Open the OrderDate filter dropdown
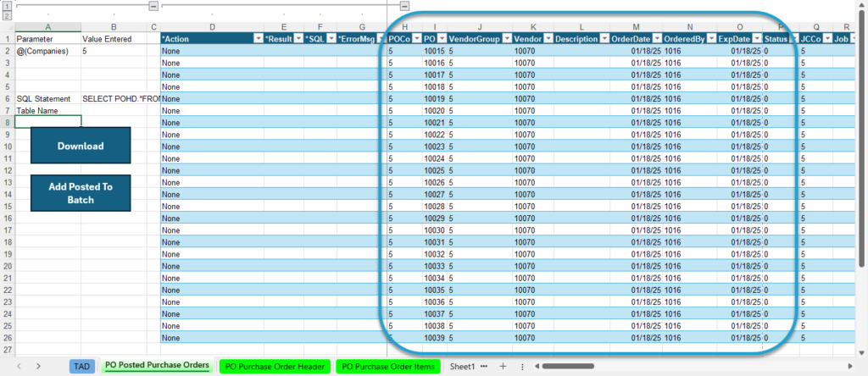The image size is (868, 376). [x=657, y=39]
